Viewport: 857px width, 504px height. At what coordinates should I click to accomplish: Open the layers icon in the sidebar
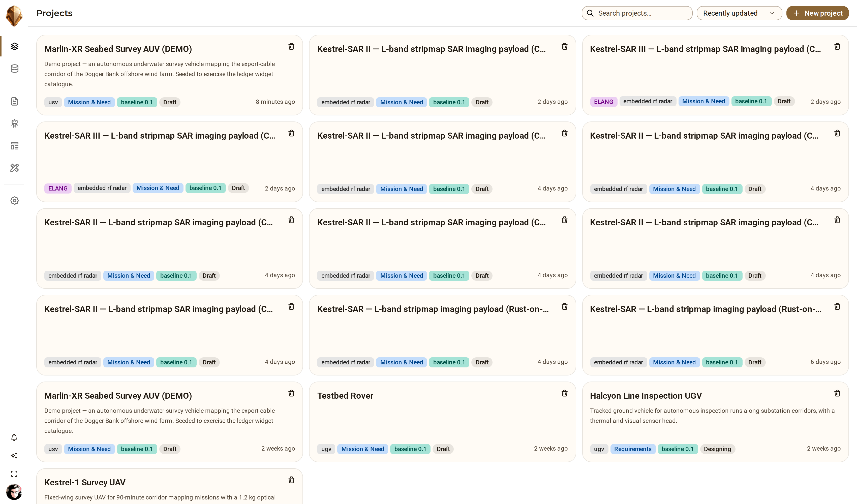[14, 46]
